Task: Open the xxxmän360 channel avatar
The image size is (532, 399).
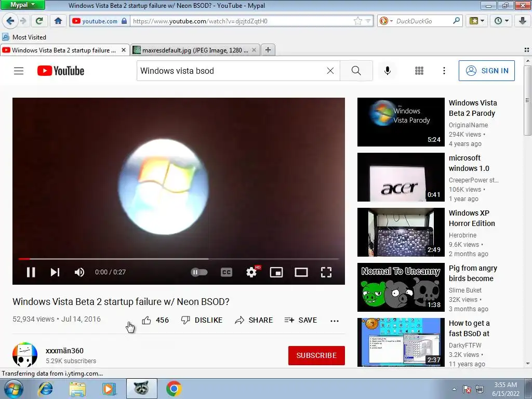Action: [x=25, y=355]
